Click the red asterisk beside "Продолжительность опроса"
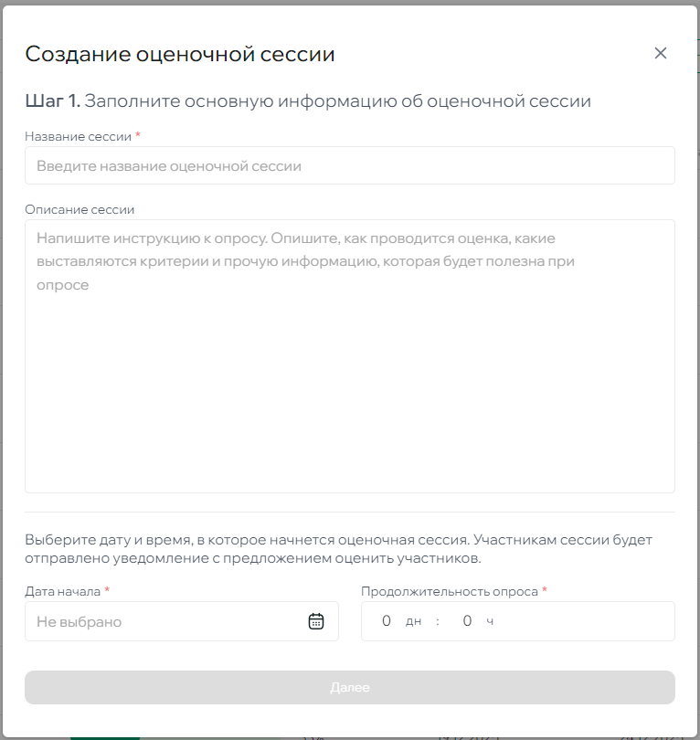700x740 pixels. pyautogui.click(x=545, y=590)
